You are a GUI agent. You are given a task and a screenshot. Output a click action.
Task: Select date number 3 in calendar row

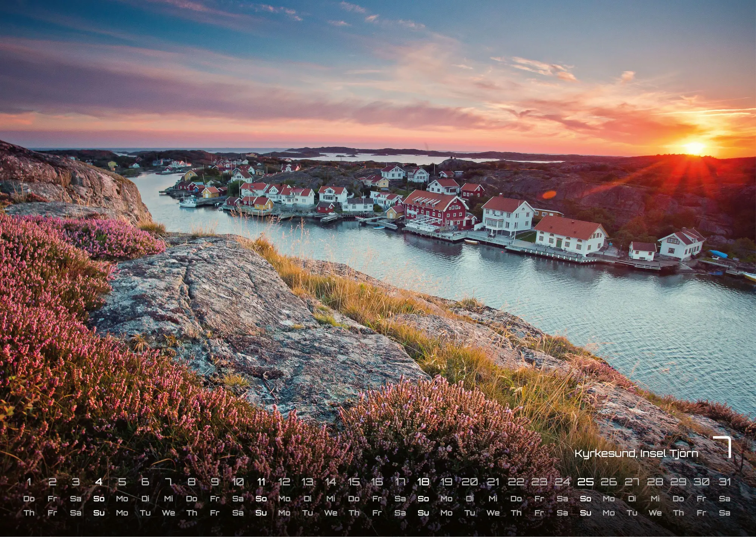[76, 482]
